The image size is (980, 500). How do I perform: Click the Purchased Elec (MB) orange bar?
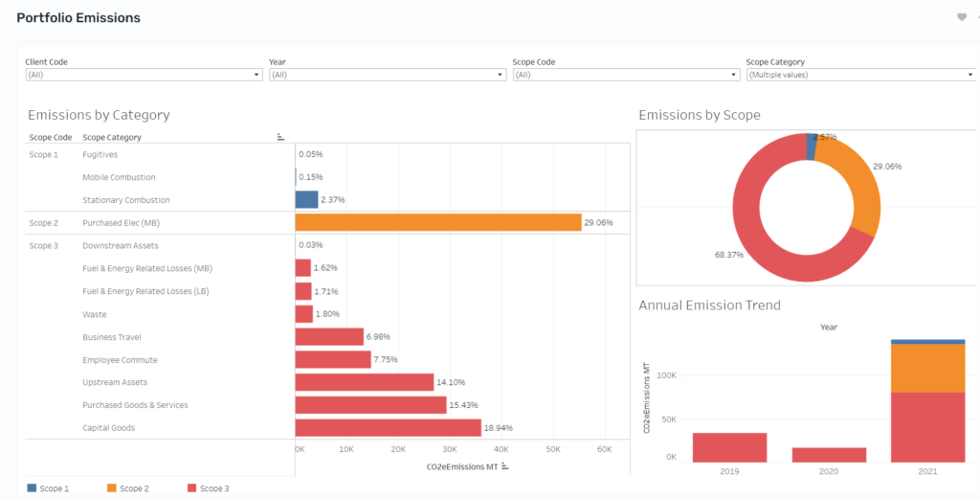click(438, 223)
